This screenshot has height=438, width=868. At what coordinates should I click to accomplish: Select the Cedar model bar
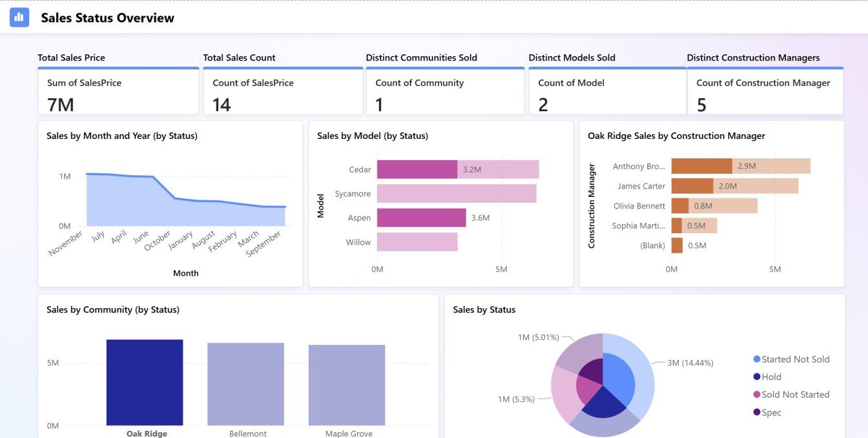417,169
